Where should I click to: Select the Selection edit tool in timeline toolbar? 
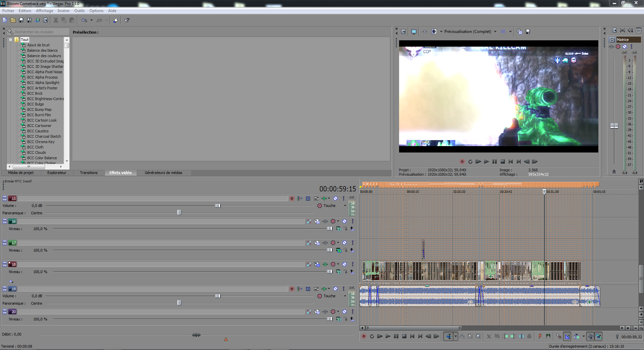tap(470, 336)
